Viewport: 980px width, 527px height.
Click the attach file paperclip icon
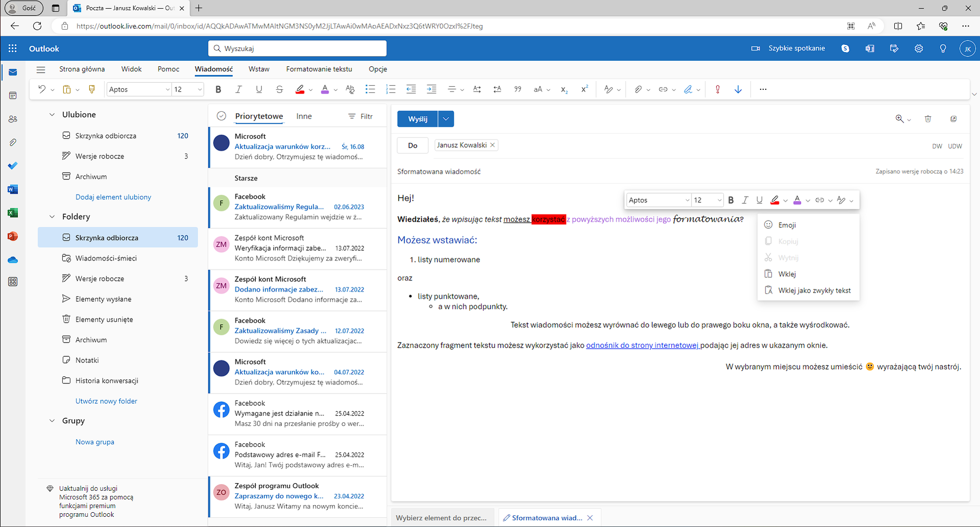click(638, 89)
